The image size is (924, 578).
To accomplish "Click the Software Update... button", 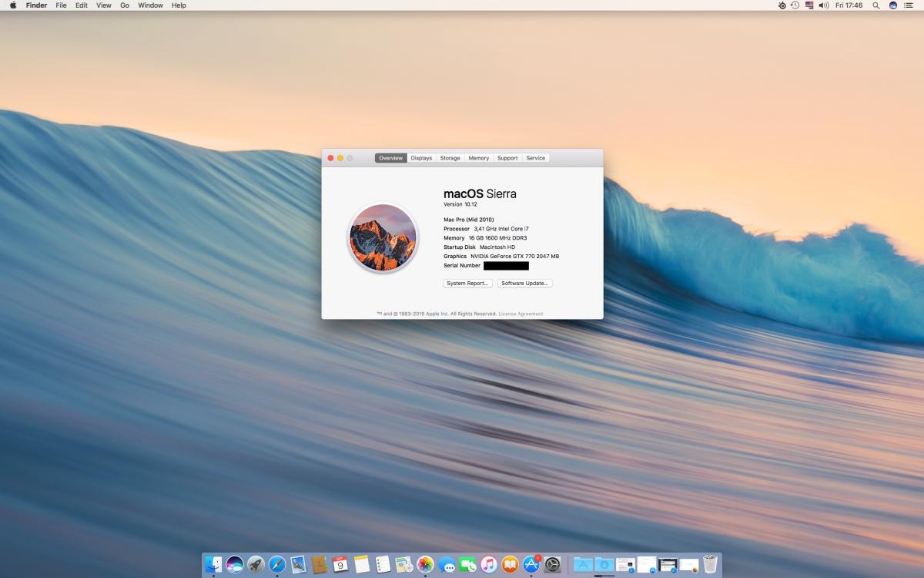I will [x=525, y=284].
